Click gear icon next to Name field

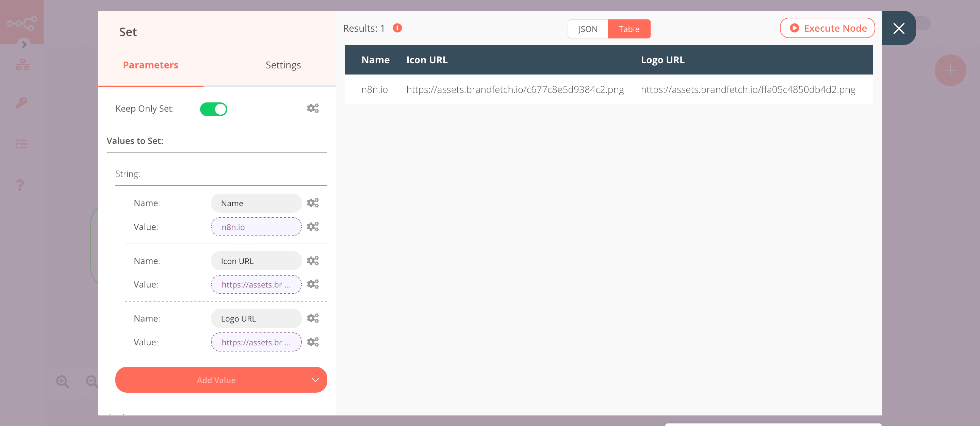tap(312, 202)
